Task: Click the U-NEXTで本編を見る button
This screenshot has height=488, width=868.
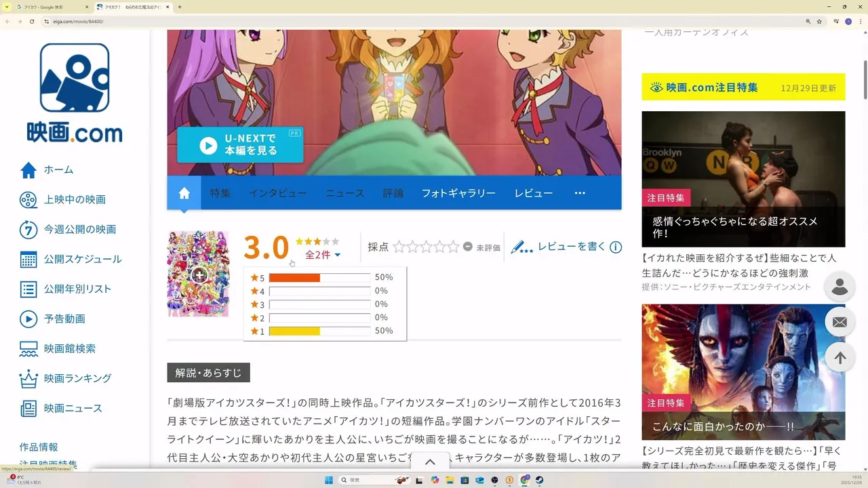Action: 240,144
